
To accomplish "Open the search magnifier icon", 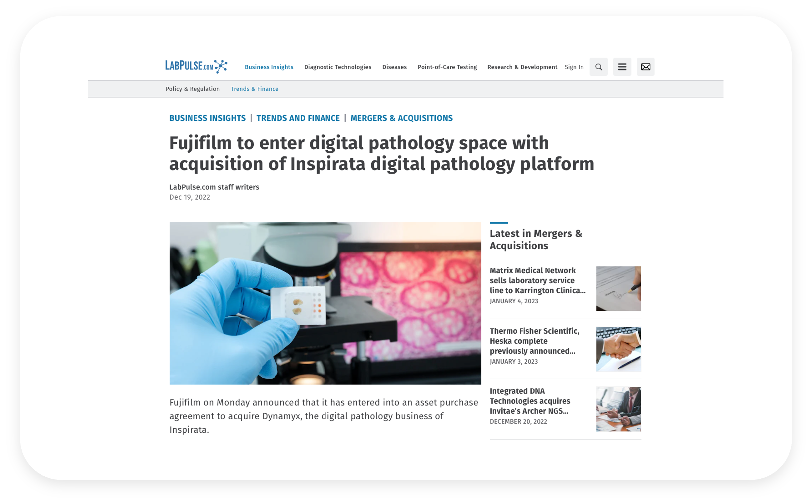I will click(x=598, y=67).
